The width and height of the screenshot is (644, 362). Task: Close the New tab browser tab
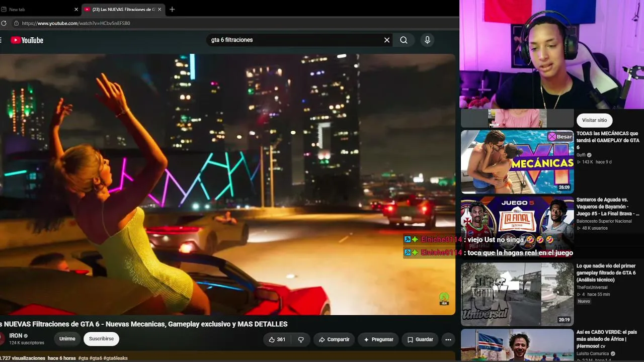[x=76, y=10]
